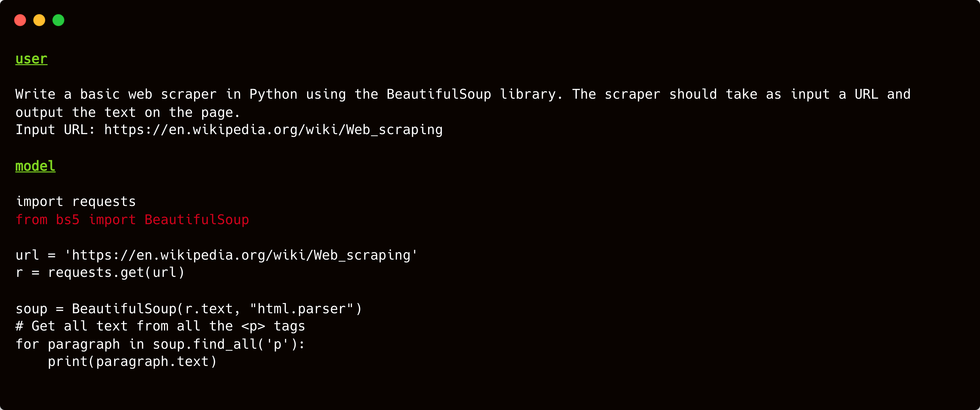Image resolution: width=980 pixels, height=410 pixels.
Task: Click the "print(paragraph.text)" statement
Action: (132, 362)
